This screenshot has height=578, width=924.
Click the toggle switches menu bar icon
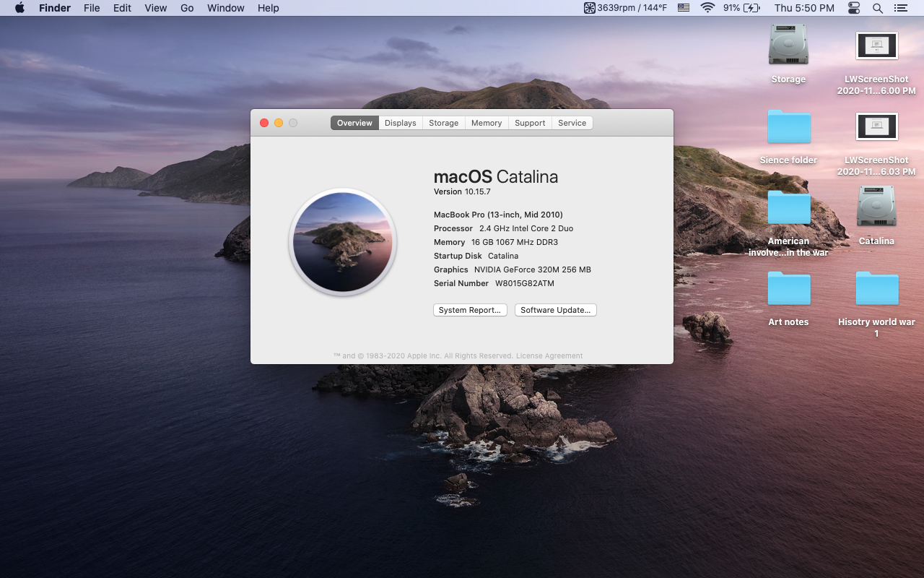pyautogui.click(x=854, y=8)
